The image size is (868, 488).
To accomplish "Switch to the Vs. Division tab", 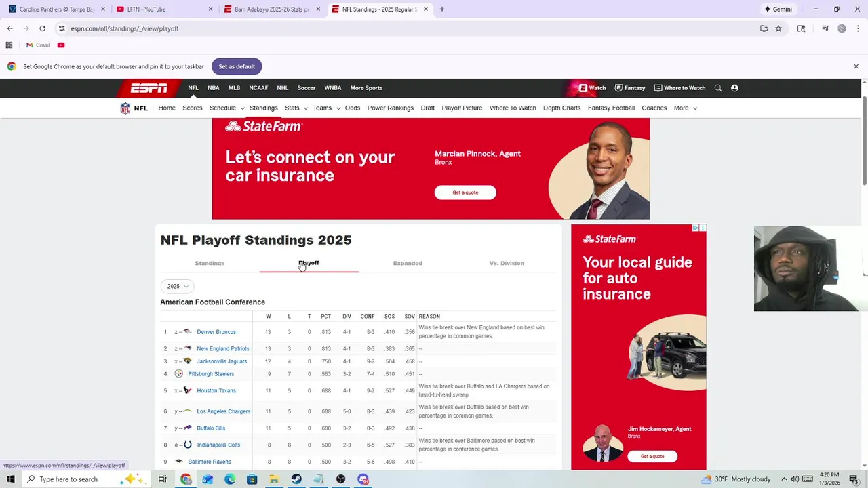I will pyautogui.click(x=507, y=263).
